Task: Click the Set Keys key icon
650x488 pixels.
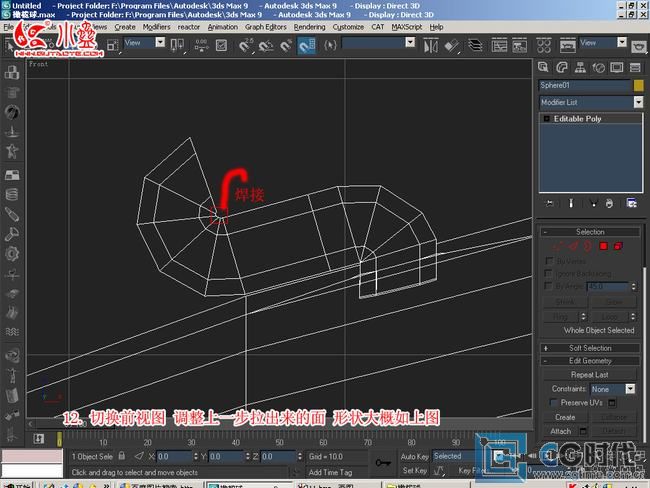Action: [x=383, y=463]
